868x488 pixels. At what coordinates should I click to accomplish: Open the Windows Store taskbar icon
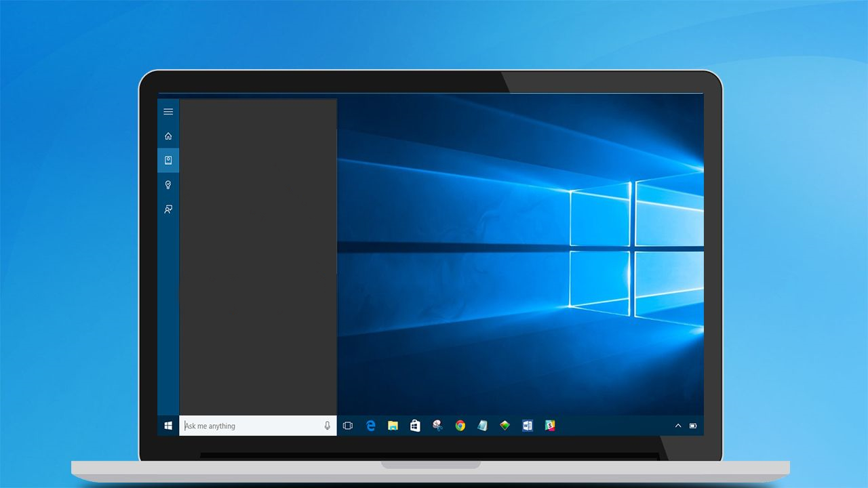pyautogui.click(x=415, y=426)
